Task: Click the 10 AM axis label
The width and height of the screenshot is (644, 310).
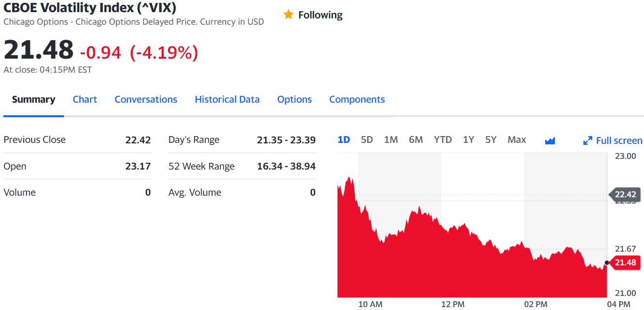Action: pos(370,304)
